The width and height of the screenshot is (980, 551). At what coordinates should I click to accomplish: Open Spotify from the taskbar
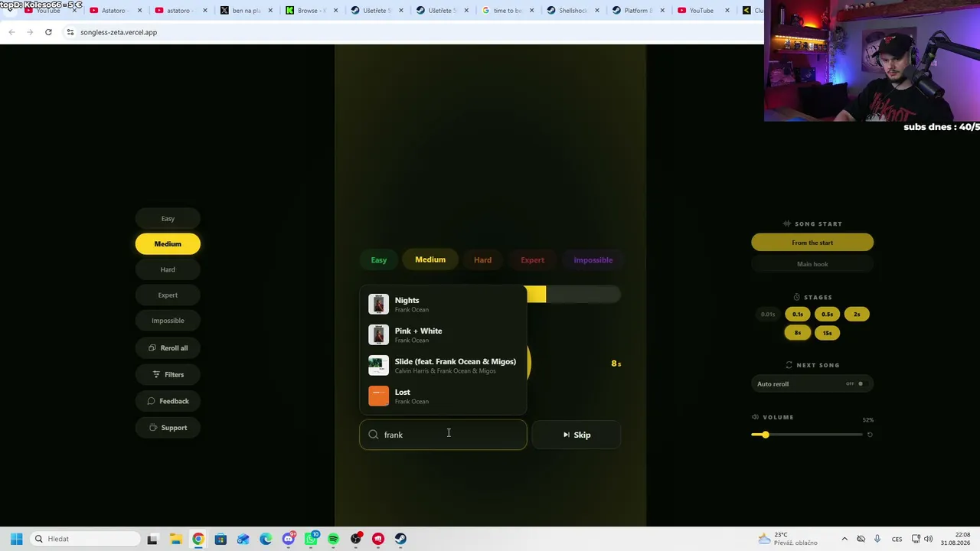click(x=333, y=539)
